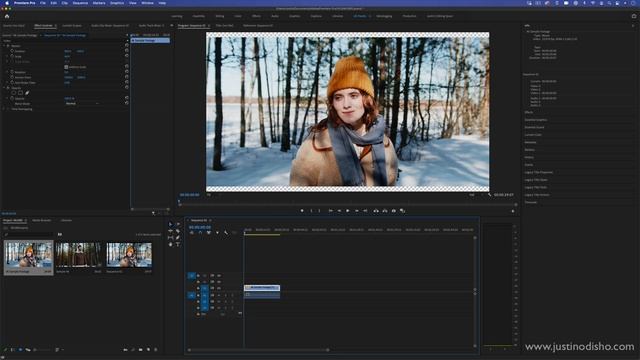Click Step Forward 1 Frame button

click(x=356, y=211)
